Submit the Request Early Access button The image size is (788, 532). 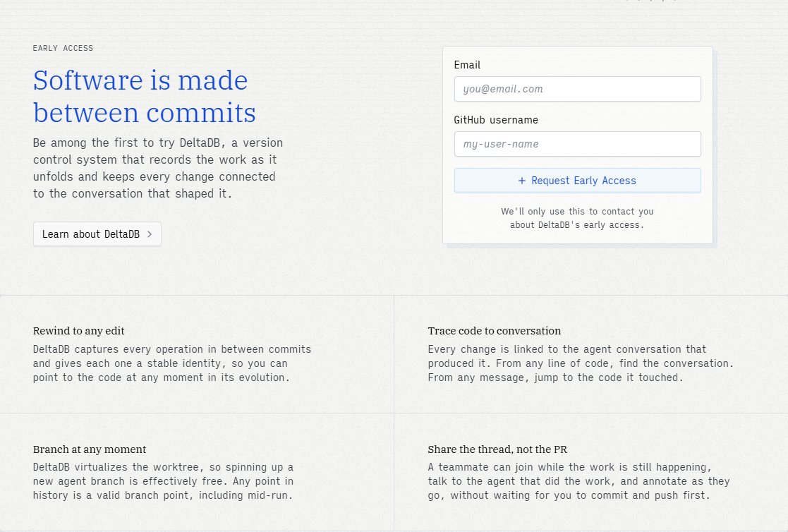click(578, 181)
